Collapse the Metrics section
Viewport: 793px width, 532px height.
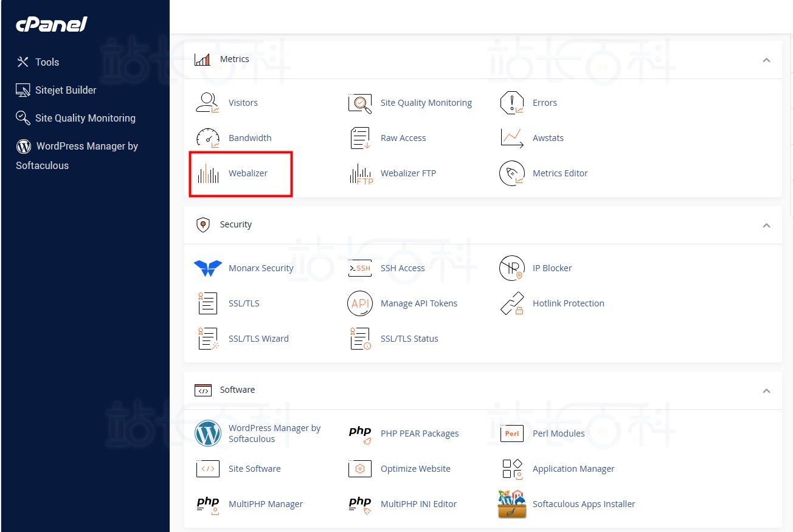pyautogui.click(x=766, y=60)
